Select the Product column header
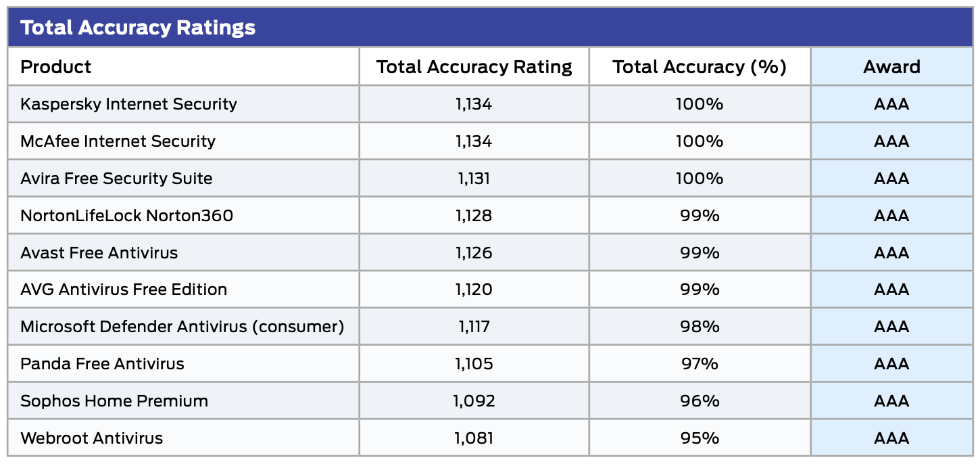The width and height of the screenshot is (980, 464). pos(56,67)
